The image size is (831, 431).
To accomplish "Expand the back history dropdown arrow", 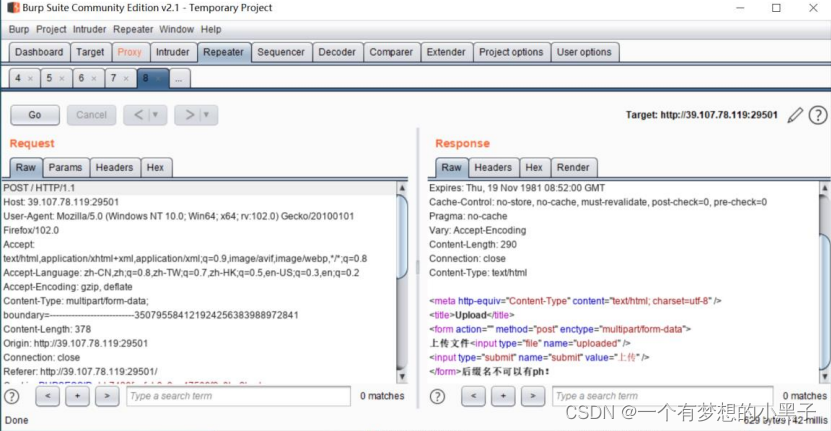I will (156, 115).
